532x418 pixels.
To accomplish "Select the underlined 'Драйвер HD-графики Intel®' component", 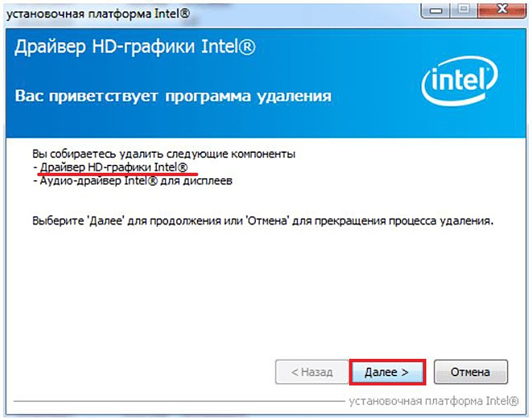I will pyautogui.click(x=114, y=167).
